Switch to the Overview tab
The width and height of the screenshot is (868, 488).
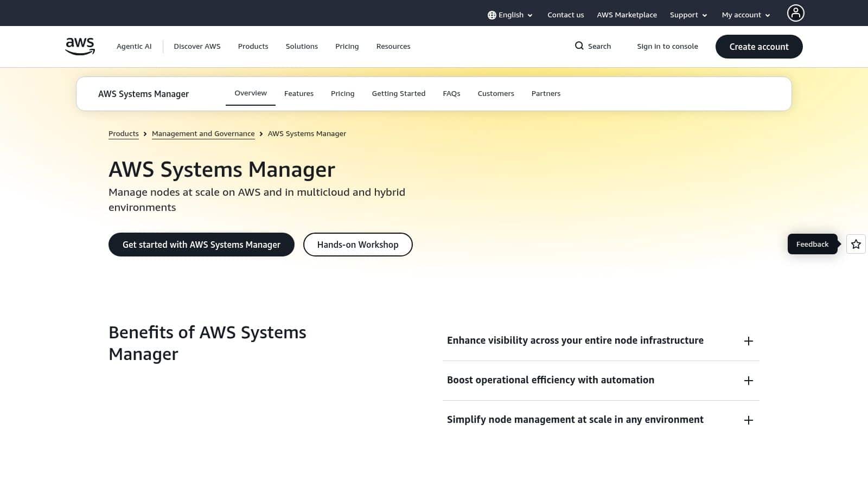pyautogui.click(x=251, y=93)
